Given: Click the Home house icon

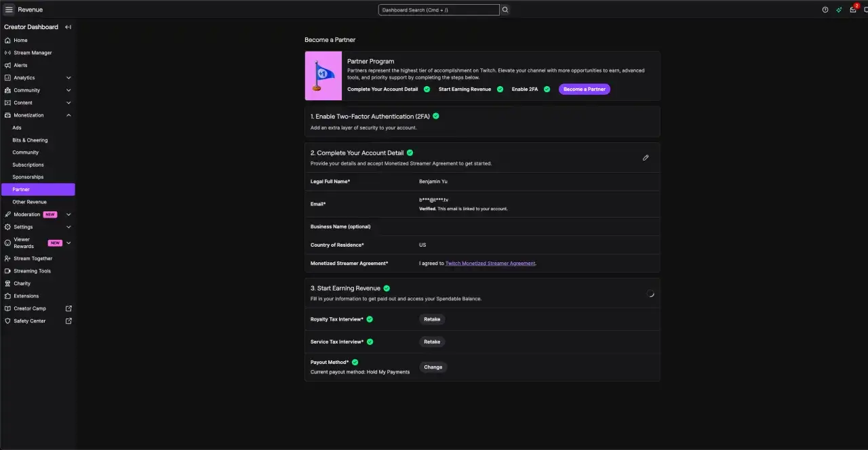Looking at the screenshot, I should 7,40.
